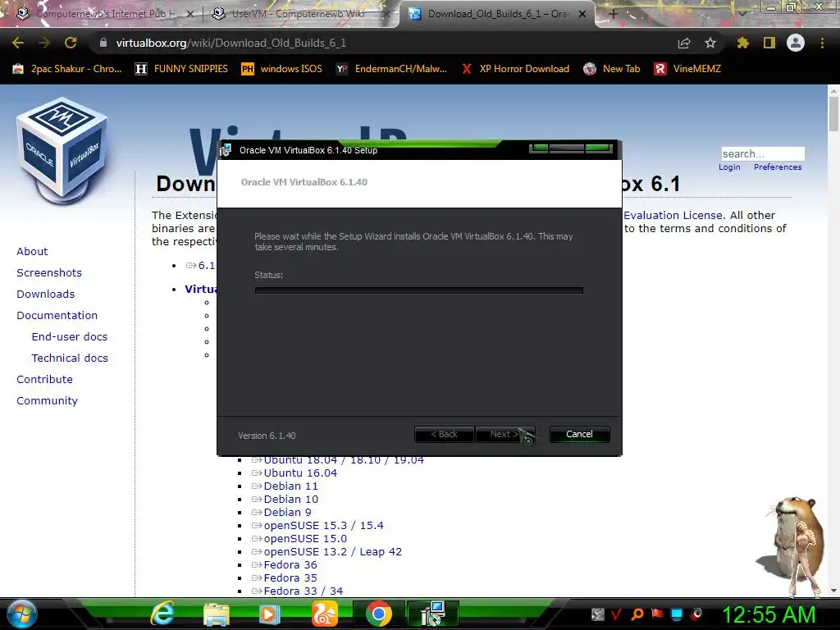Select the VirtualBox setup taskbar icon

coord(433,614)
